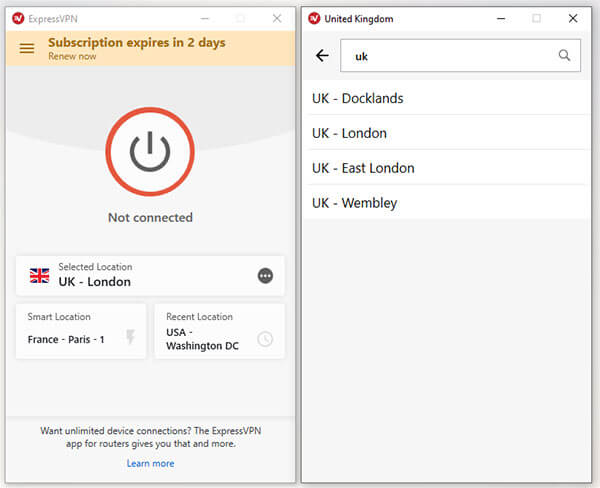This screenshot has height=488, width=600.
Task: Click into the location search field
Action: click(x=460, y=55)
